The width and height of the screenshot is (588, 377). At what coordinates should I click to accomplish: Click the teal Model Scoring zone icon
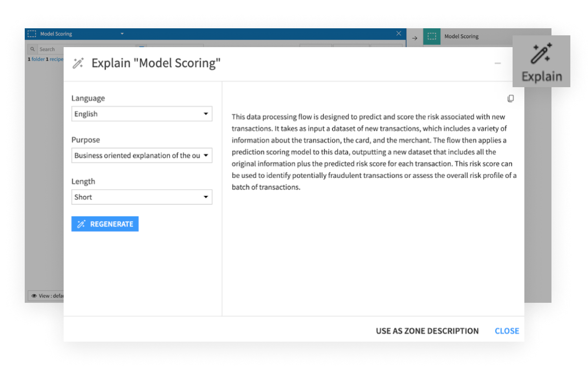tap(432, 36)
